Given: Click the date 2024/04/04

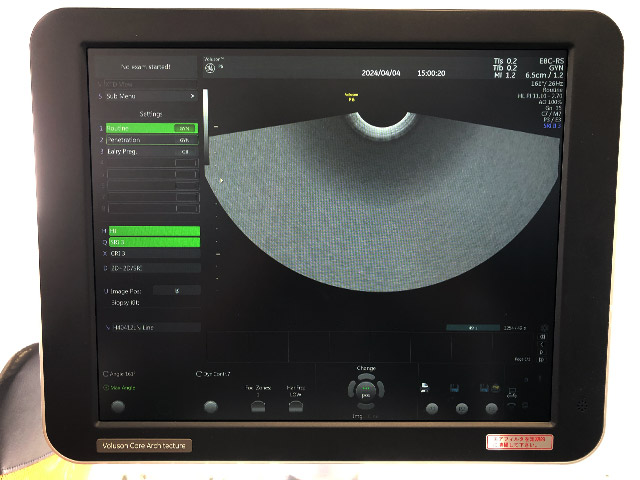Looking at the screenshot, I should point(381,73).
